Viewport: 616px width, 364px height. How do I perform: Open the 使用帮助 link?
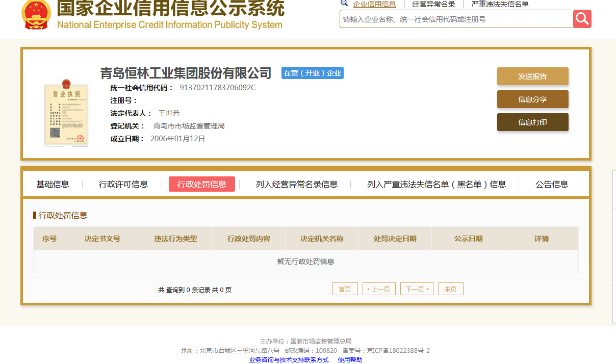pyautogui.click(x=350, y=359)
